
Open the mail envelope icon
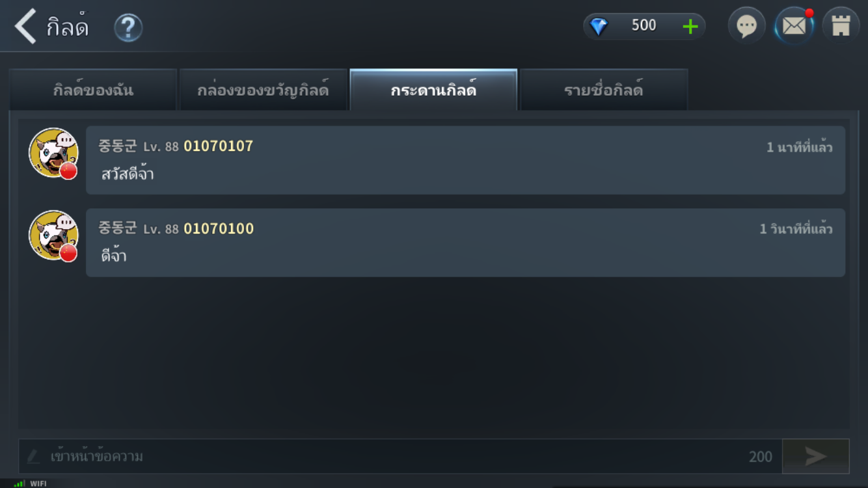pyautogui.click(x=794, y=26)
